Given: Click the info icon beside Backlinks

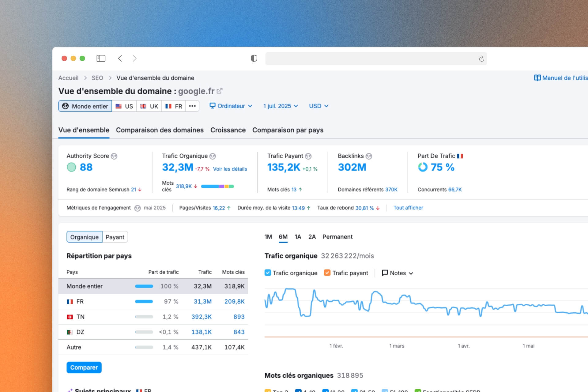Looking at the screenshot, I should [x=369, y=156].
